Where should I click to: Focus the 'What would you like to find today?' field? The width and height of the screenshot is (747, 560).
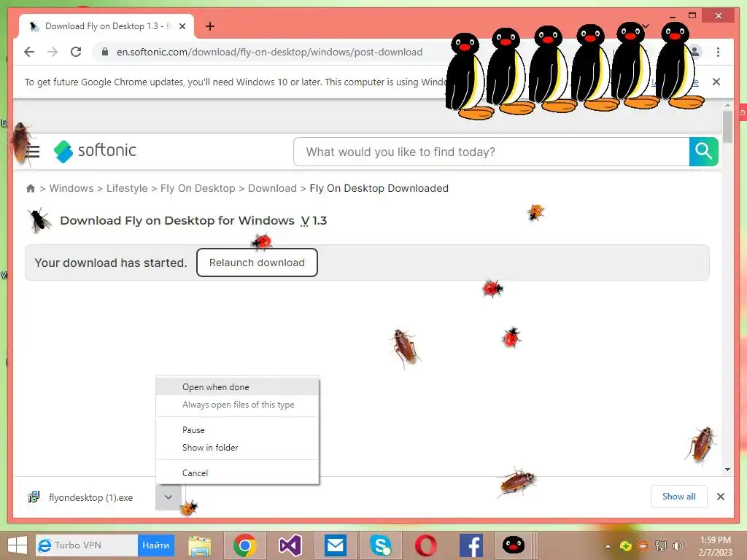491,152
